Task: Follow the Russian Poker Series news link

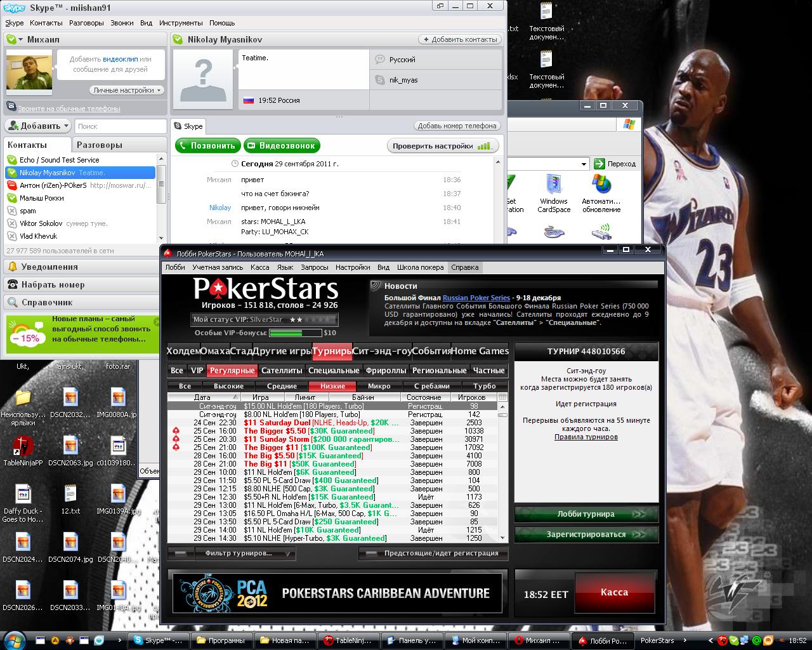Action: (x=476, y=298)
